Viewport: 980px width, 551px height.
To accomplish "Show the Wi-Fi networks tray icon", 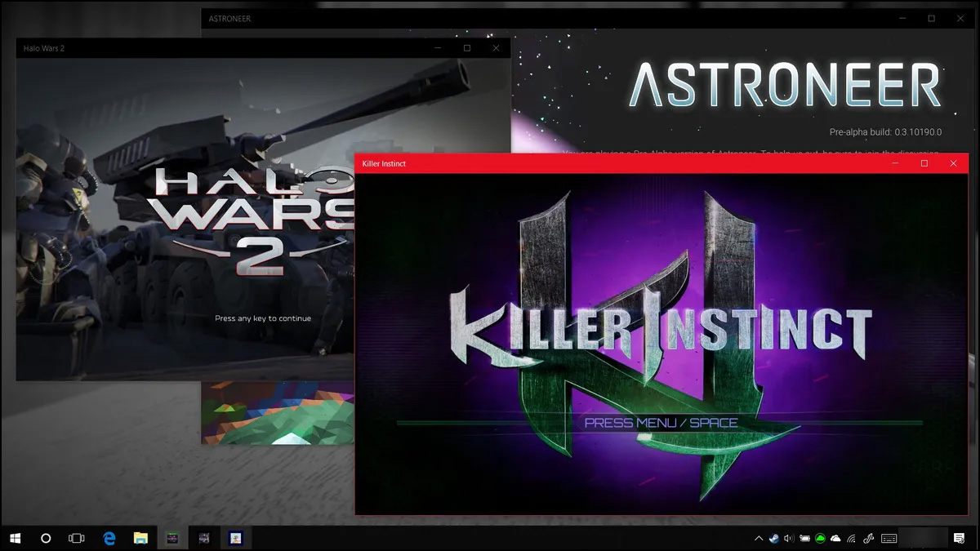I will click(851, 539).
